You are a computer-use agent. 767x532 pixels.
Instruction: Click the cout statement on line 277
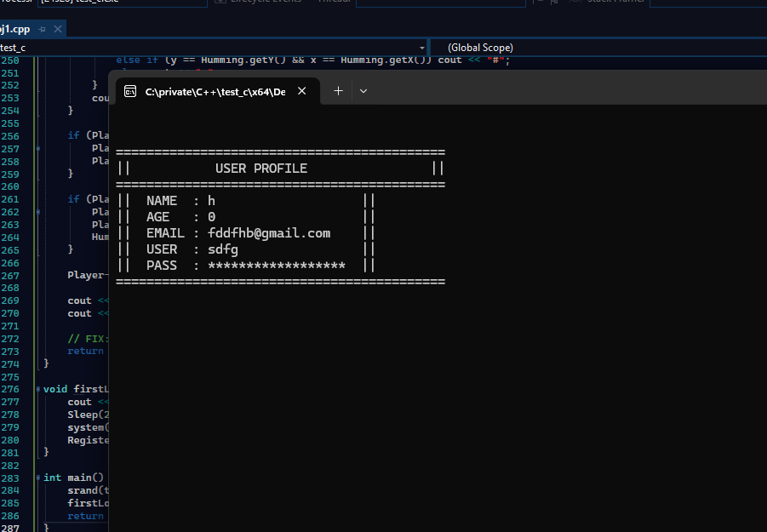pyautogui.click(x=88, y=402)
